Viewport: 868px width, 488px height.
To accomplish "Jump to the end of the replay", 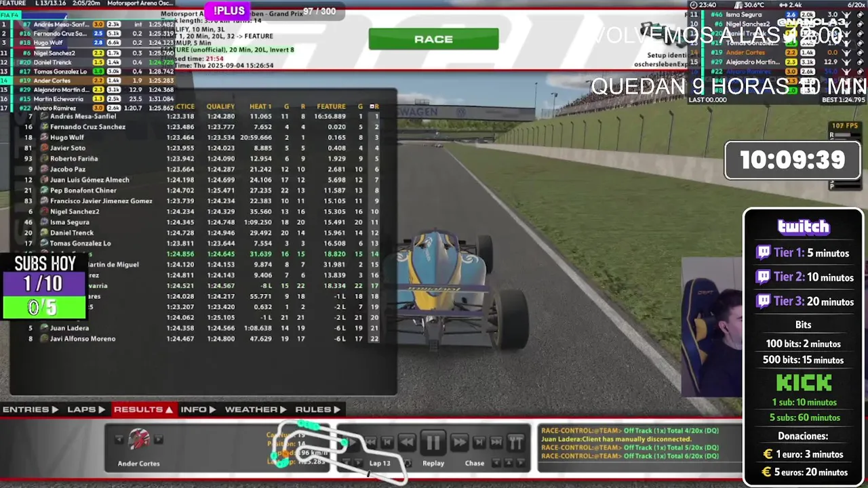I will click(x=496, y=442).
